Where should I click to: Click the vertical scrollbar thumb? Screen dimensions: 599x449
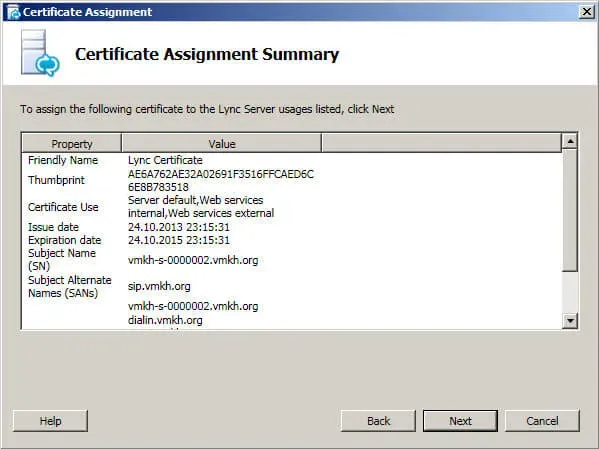click(x=570, y=211)
